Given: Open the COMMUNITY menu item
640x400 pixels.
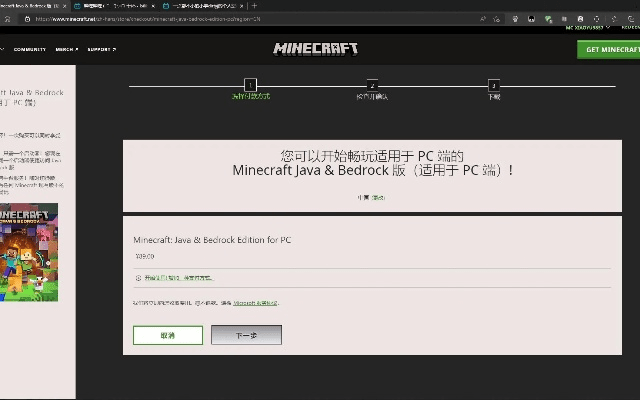Looking at the screenshot, I should coord(30,49).
